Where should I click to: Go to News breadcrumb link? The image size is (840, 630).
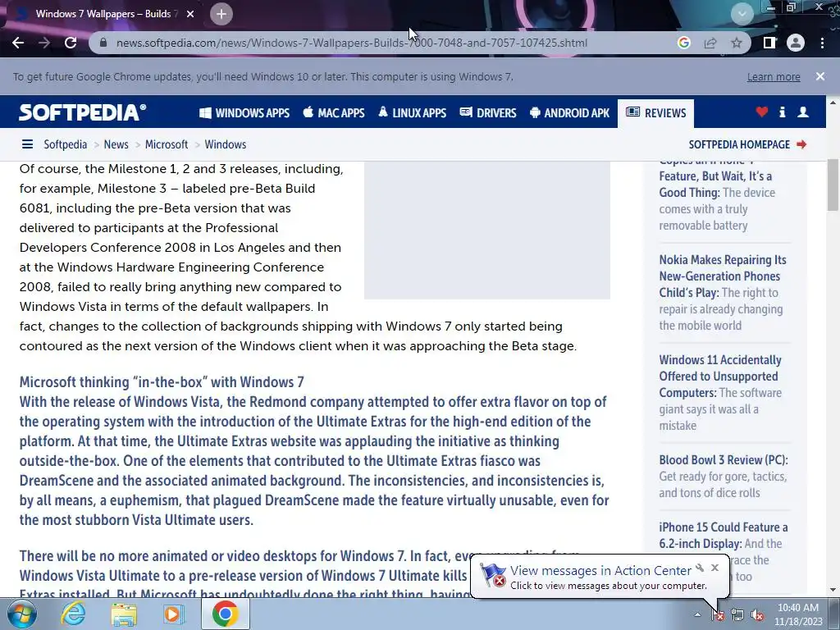pyautogui.click(x=116, y=144)
